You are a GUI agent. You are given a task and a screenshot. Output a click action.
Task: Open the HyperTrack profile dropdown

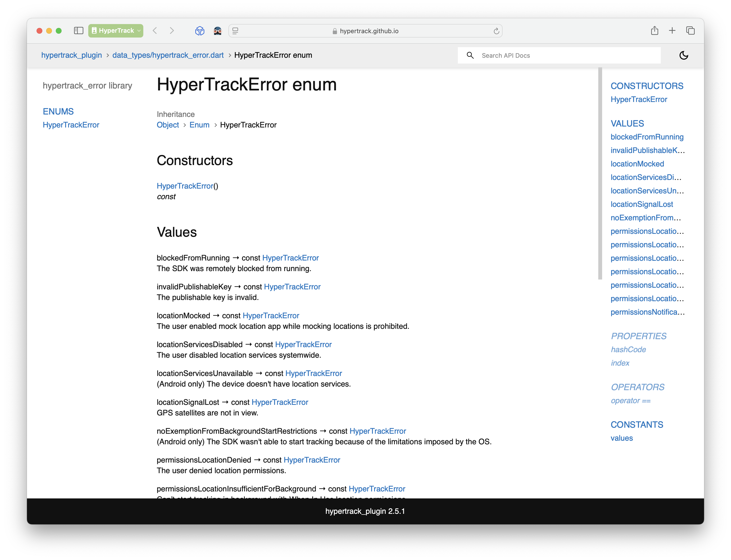point(116,31)
